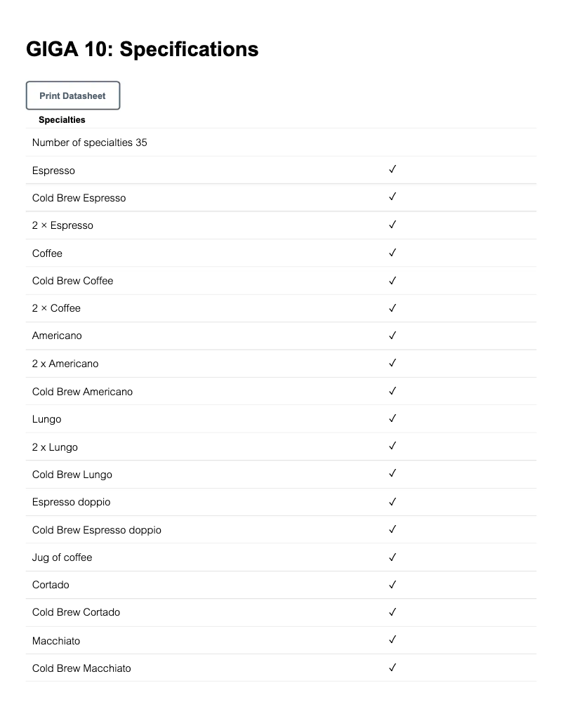Click the Jug of coffee checkmark

click(392, 557)
